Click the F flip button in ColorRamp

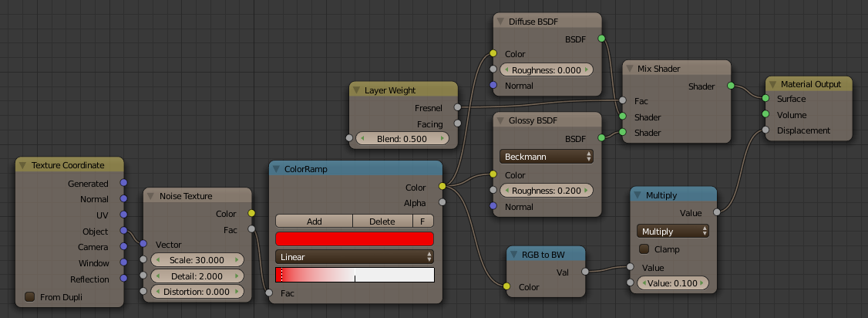click(x=423, y=221)
